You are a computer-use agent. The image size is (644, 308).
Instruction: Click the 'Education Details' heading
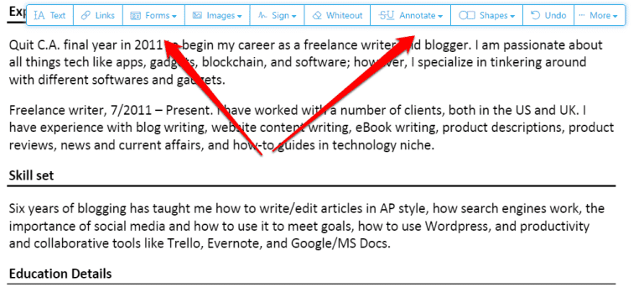(60, 274)
